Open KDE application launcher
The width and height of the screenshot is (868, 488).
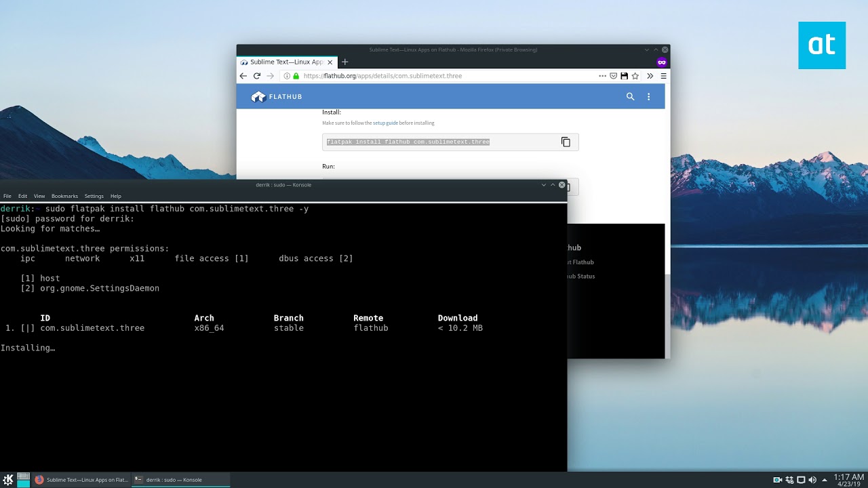[x=8, y=480]
